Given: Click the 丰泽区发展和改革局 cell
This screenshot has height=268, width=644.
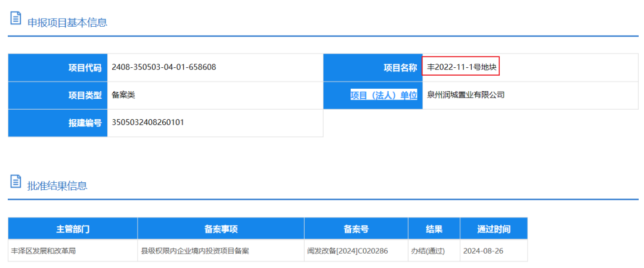Looking at the screenshot, I should (73, 251).
